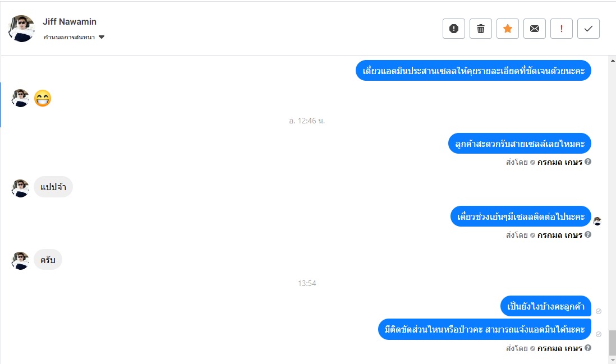The height and width of the screenshot is (364, 616).
Task: Toggle the orange star follow-up icon
Action: (508, 29)
